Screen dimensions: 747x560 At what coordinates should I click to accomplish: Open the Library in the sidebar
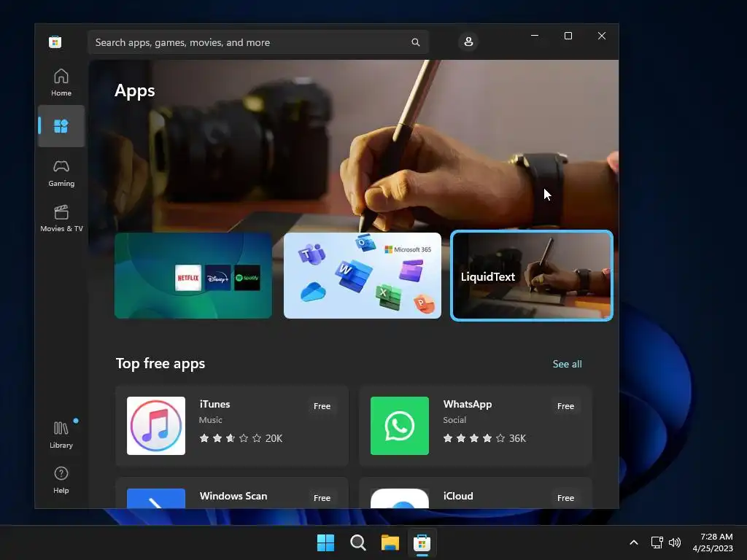[61, 435]
